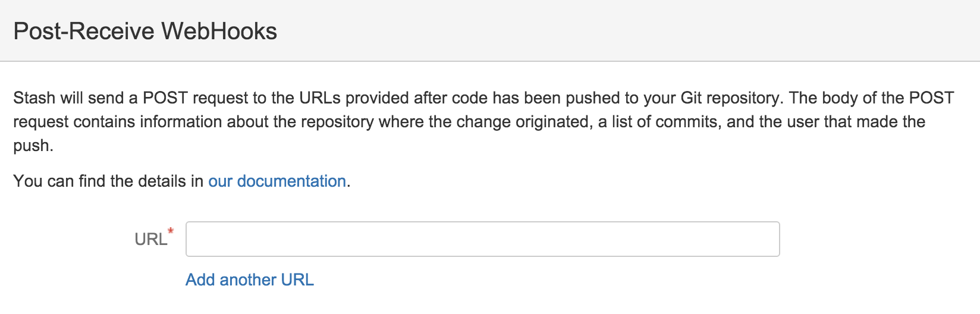The width and height of the screenshot is (980, 314).
Task: Click the left end of the URL textbox
Action: click(x=196, y=239)
